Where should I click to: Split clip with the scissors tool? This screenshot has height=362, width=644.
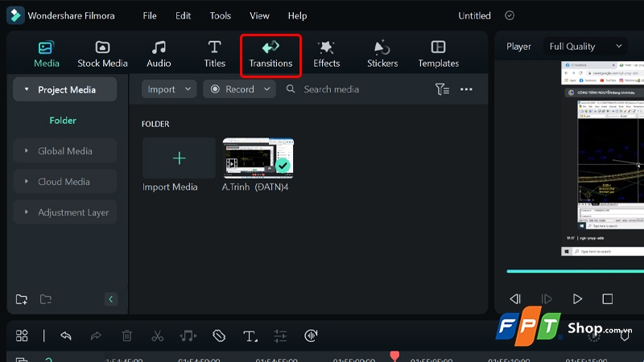pos(157,335)
